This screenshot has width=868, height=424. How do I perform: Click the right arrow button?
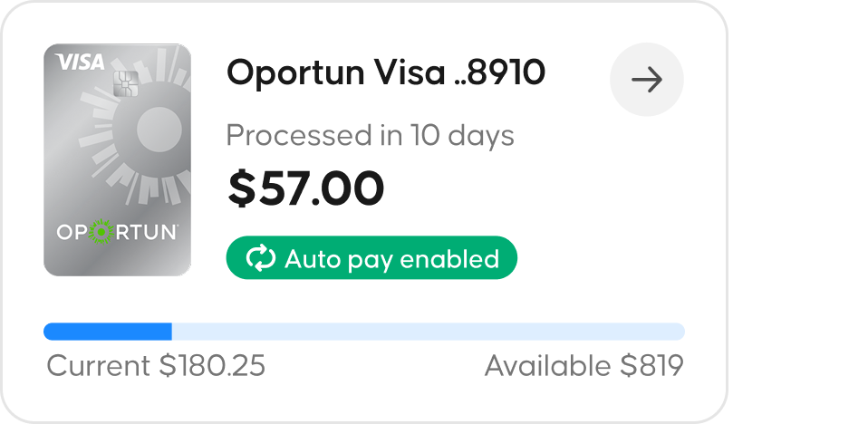click(x=646, y=81)
